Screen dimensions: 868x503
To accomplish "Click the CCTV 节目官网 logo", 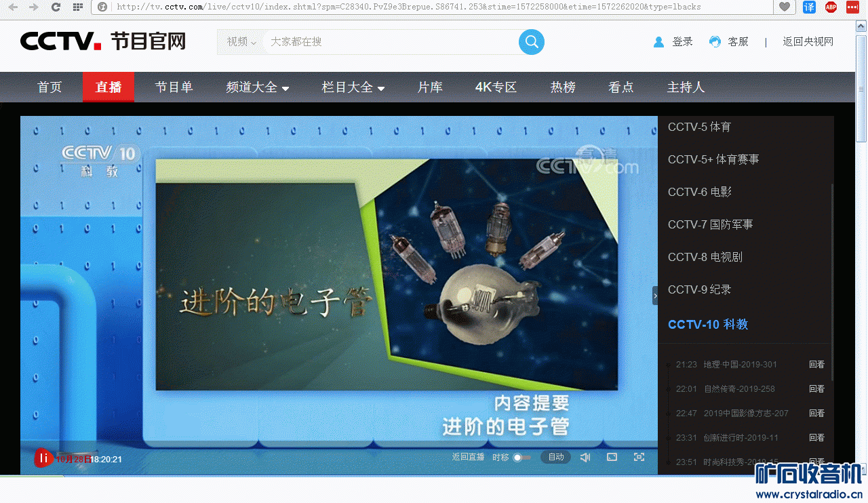I will pyautogui.click(x=102, y=41).
